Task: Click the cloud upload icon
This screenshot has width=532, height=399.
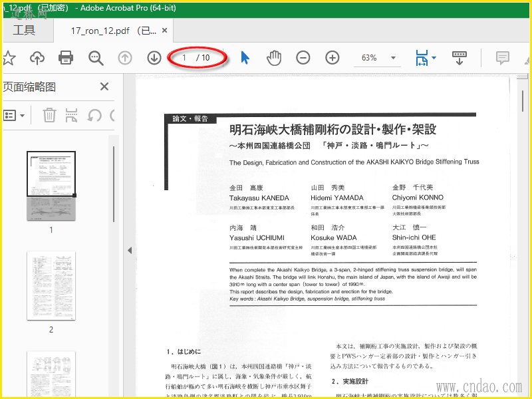Action: [37, 58]
